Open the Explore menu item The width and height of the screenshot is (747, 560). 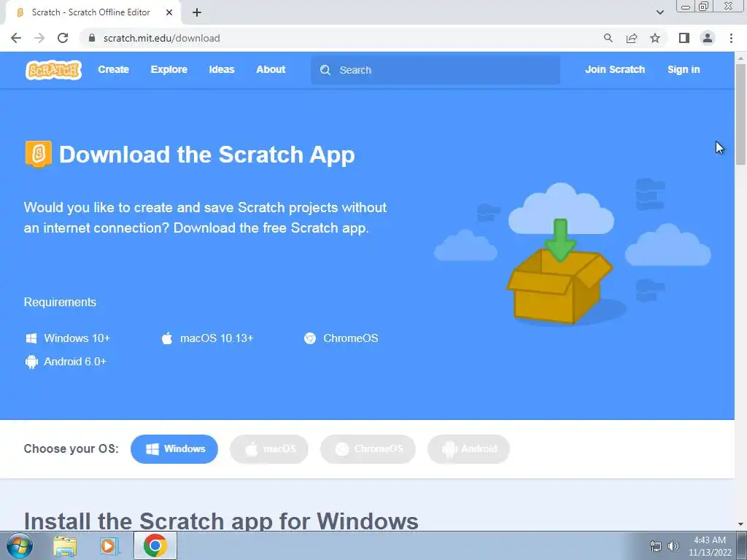(169, 69)
